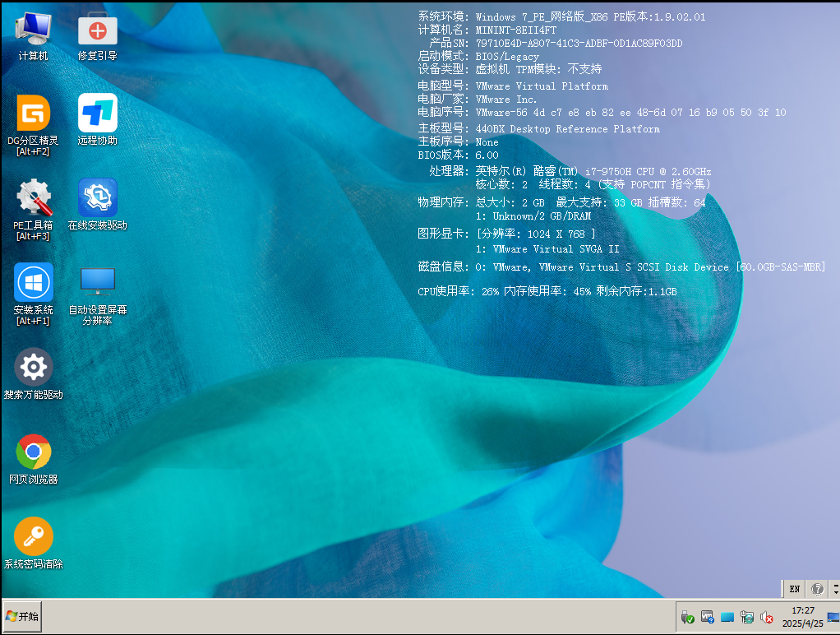Click the Unknown/2 GB/DRAM memory line
Screen dimensions: 840x635
533,216
